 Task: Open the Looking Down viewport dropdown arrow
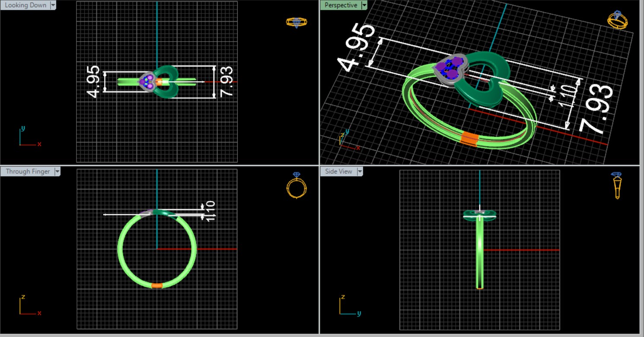pyautogui.click(x=53, y=5)
